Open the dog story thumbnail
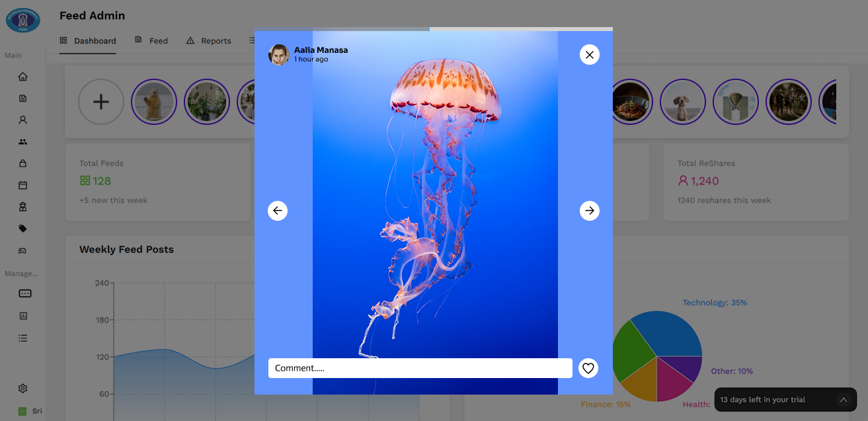 (x=683, y=102)
